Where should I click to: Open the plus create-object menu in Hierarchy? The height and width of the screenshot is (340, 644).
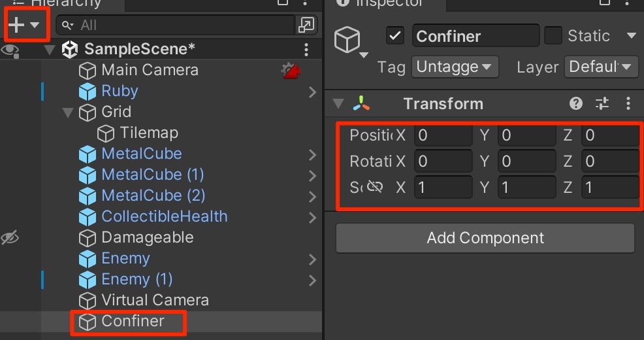click(24, 25)
